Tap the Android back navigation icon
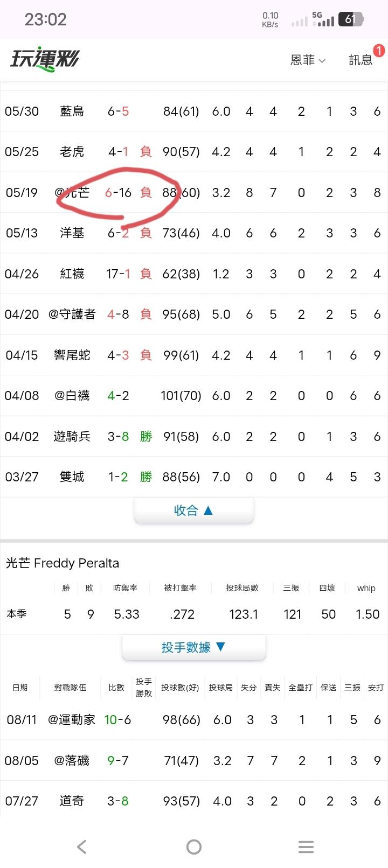388x868 pixels. tap(82, 847)
